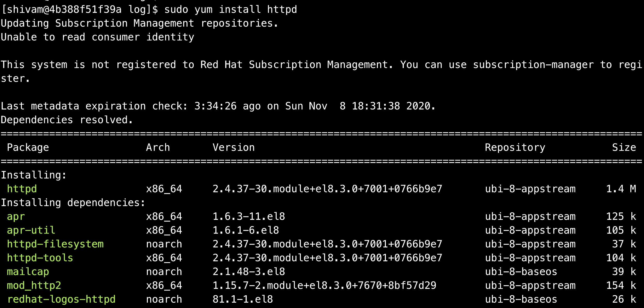644x308 pixels.
Task: Click the mailcap package name
Action: (x=28, y=272)
